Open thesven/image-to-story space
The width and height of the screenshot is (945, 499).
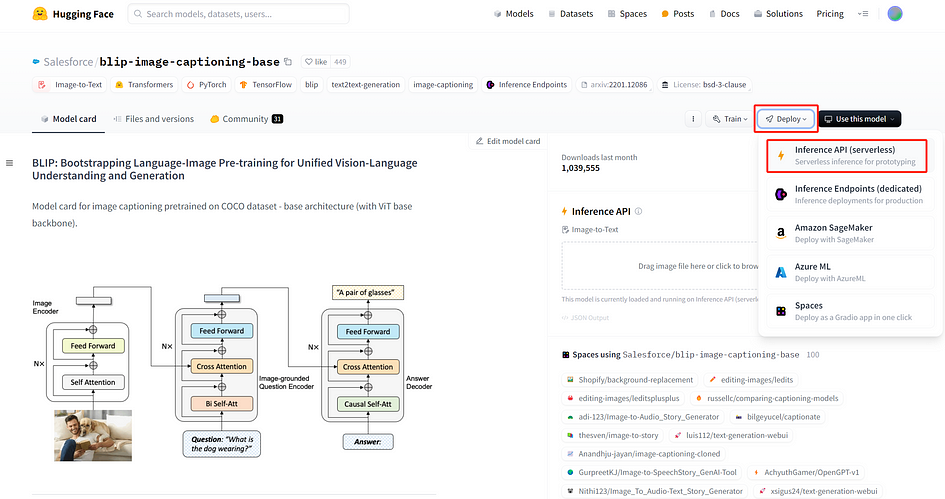pos(612,435)
